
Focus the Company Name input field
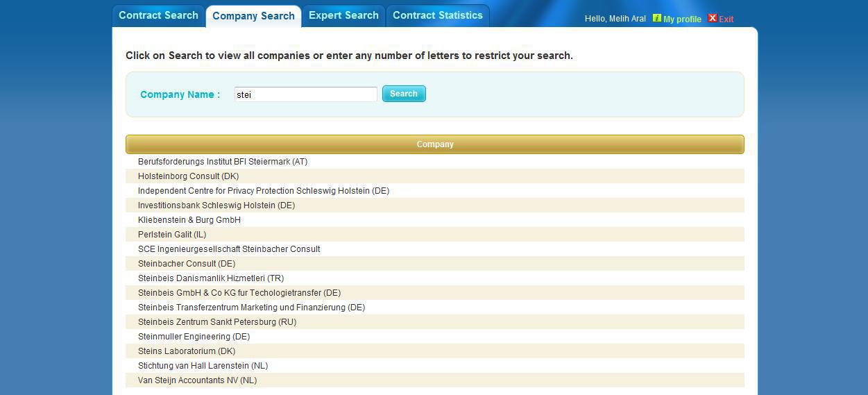[306, 94]
